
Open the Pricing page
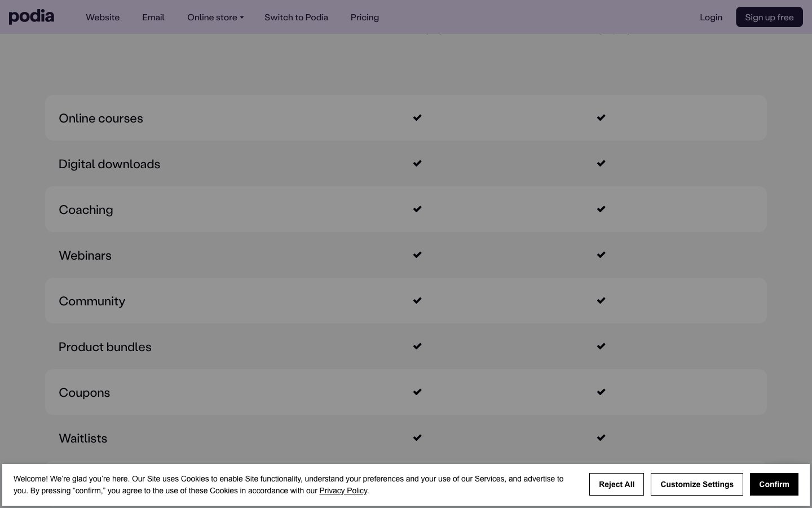[365, 17]
